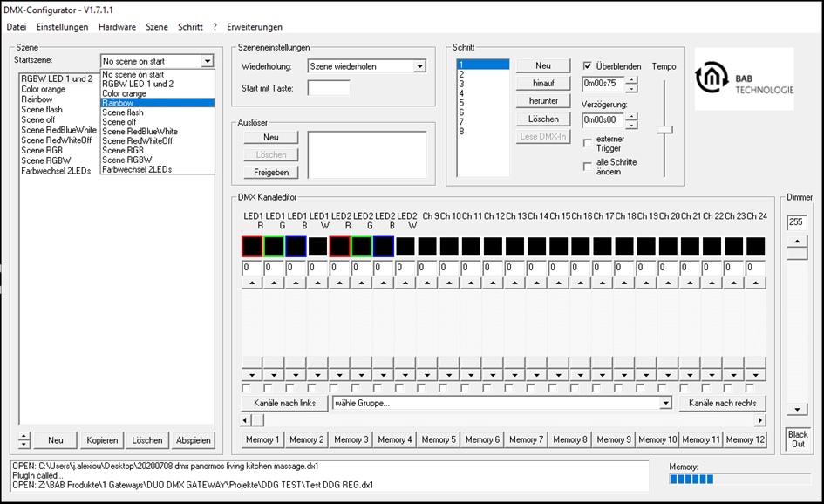Screen dimensions: 824x504
Task: Choose Scene flash in Startszene dropdown list
Action: [158, 112]
